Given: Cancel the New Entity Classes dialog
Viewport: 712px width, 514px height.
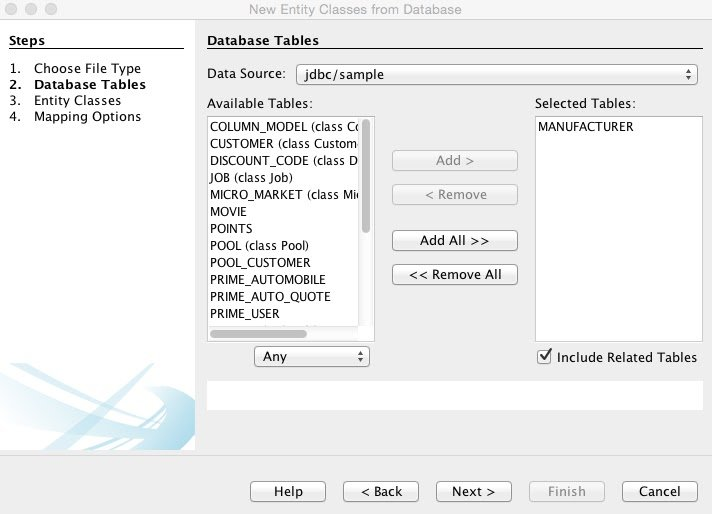Looking at the screenshot, I should coord(659,491).
